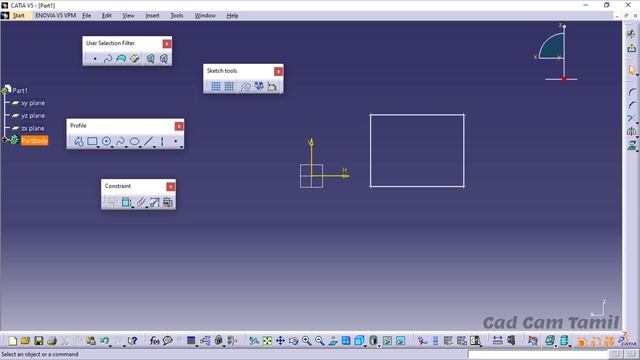Open the Start menu
The height and width of the screenshot is (360, 640).
(18, 16)
